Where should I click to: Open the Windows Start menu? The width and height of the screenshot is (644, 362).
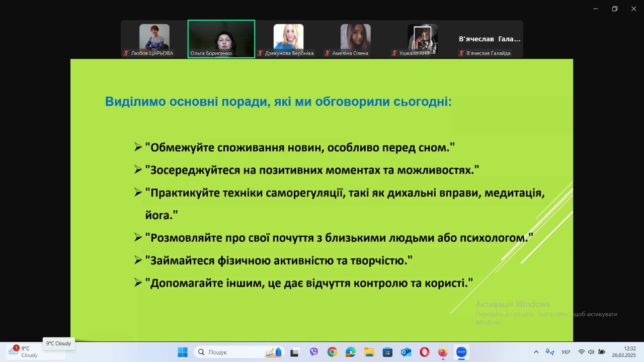(x=183, y=352)
